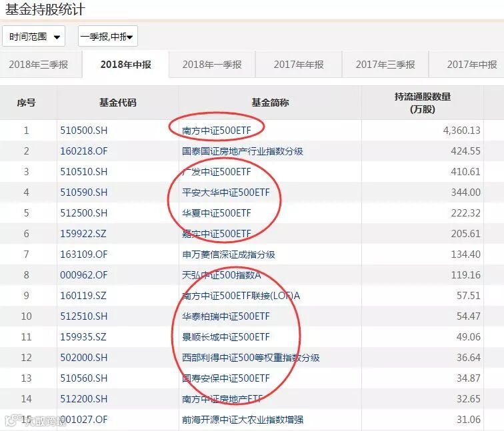
Task: Open fund code 160218.OF link
Action: (x=83, y=151)
